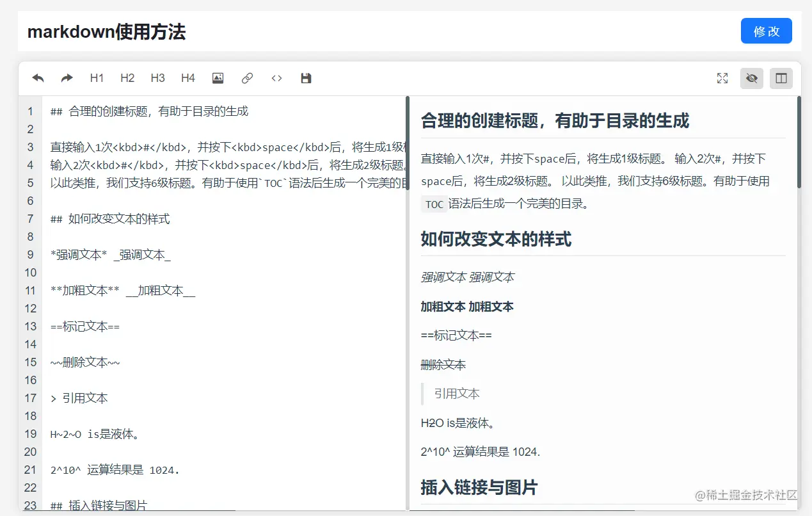Click preview heading 合理的创建标题

pyautogui.click(x=555, y=120)
